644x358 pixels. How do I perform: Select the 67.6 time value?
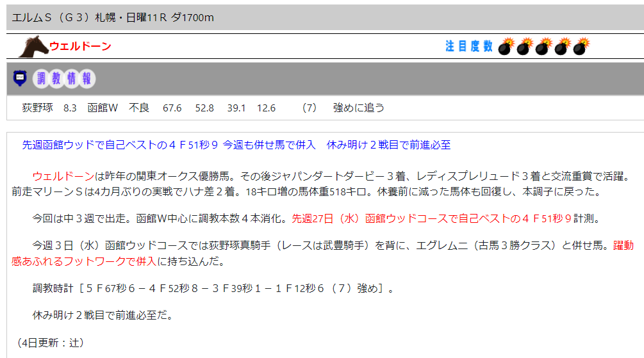coord(172,108)
